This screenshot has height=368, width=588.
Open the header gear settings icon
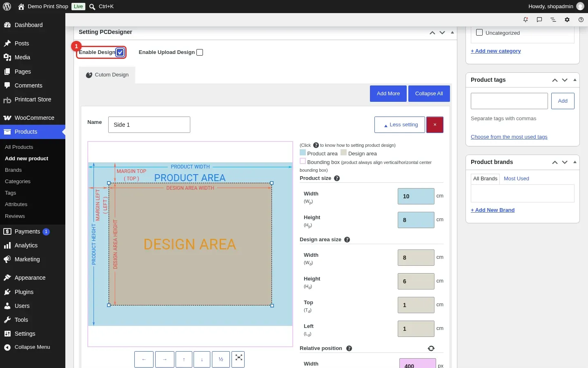567,20
